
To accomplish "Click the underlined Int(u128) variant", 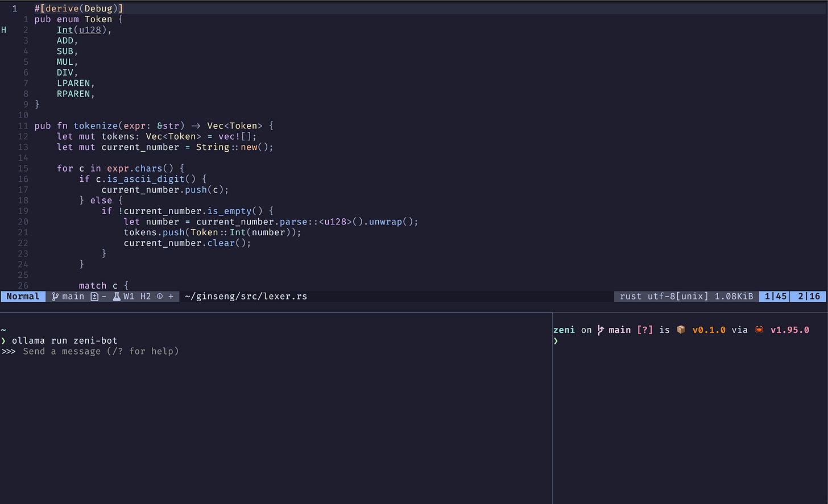I will point(84,30).
